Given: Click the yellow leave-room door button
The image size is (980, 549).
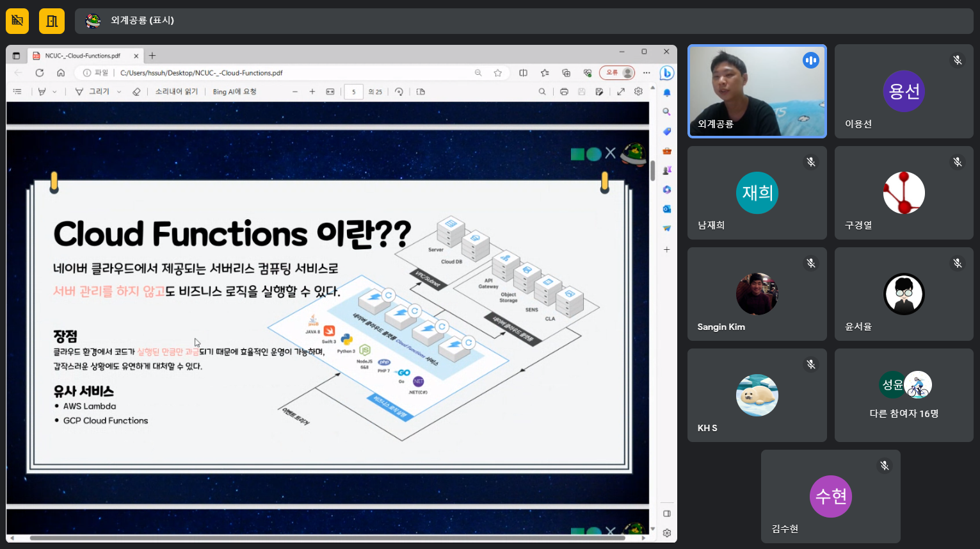Looking at the screenshot, I should 52,21.
